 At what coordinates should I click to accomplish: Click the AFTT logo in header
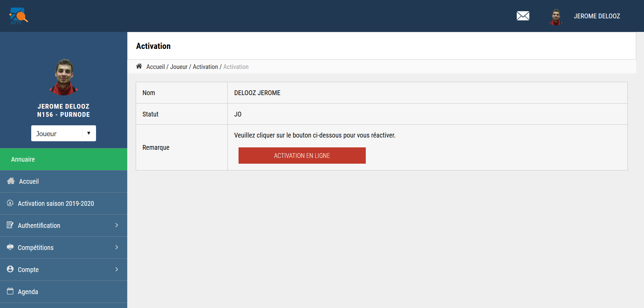pos(18,16)
